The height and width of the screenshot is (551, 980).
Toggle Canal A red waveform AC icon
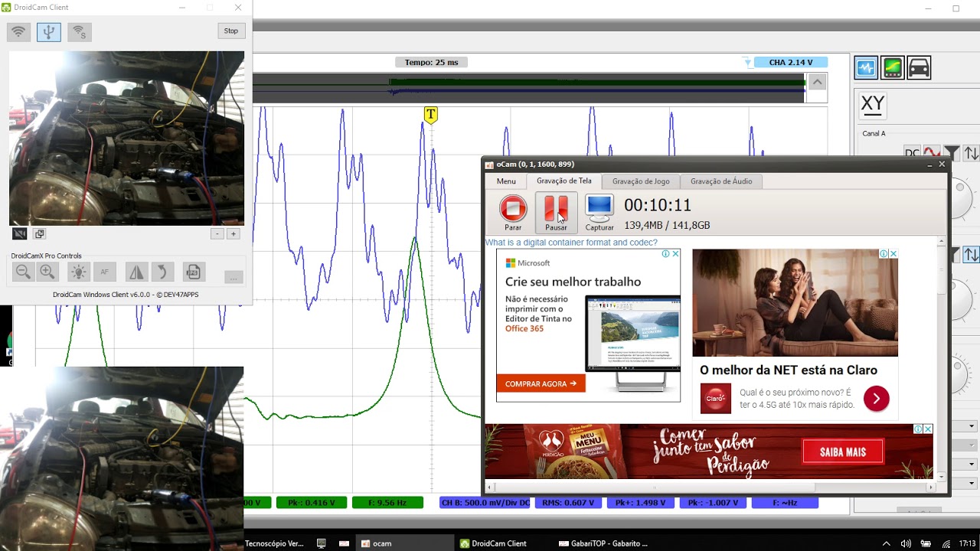[932, 152]
